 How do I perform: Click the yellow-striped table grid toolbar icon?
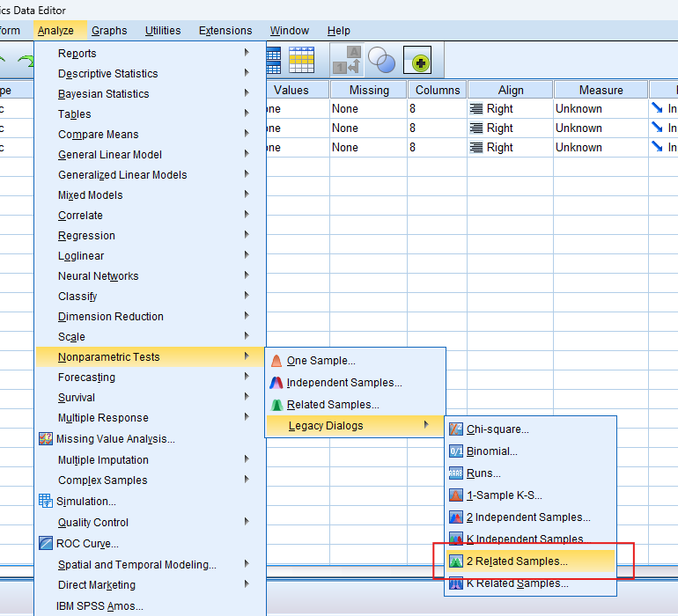click(302, 60)
